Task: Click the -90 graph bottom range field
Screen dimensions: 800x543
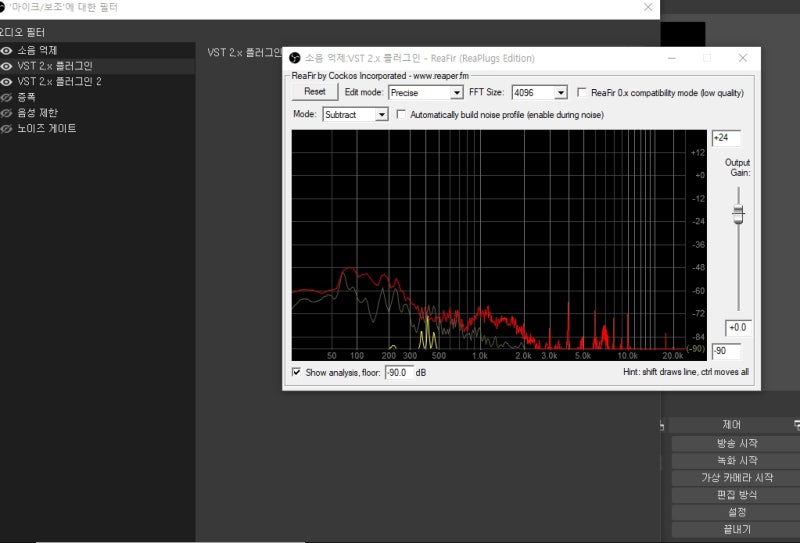Action: tap(726, 351)
